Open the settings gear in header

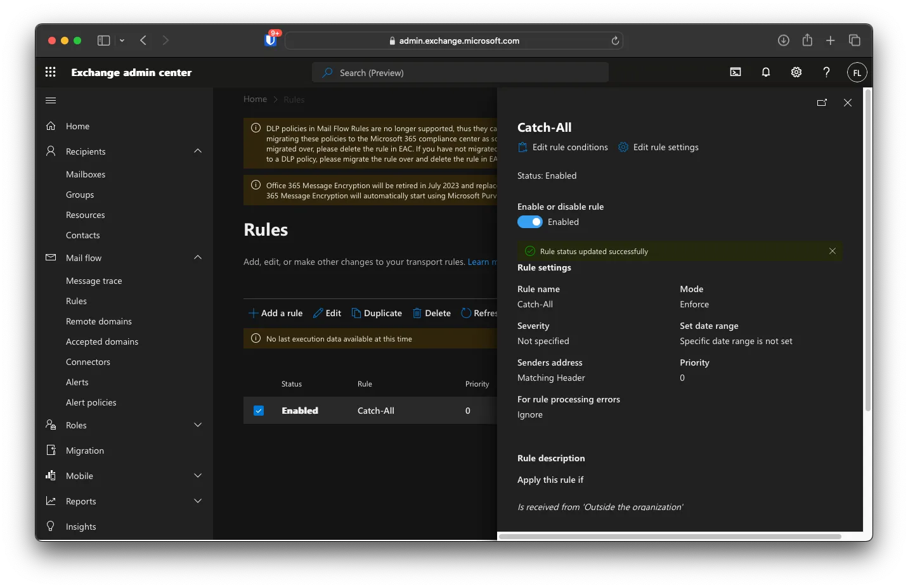pos(796,72)
